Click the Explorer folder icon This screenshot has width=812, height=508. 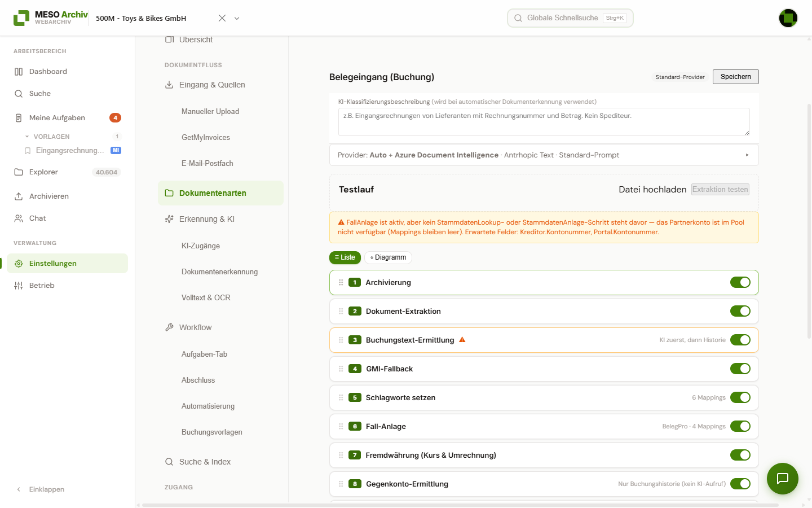coord(19,172)
